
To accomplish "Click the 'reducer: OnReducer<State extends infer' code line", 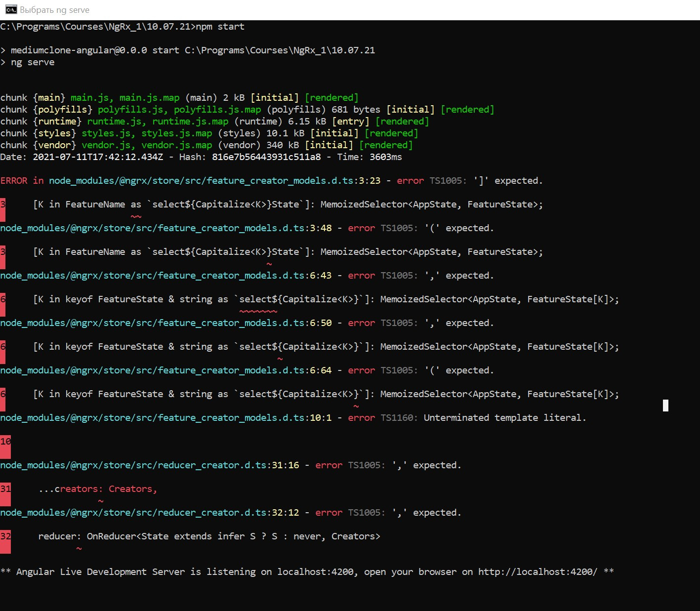I will [209, 536].
